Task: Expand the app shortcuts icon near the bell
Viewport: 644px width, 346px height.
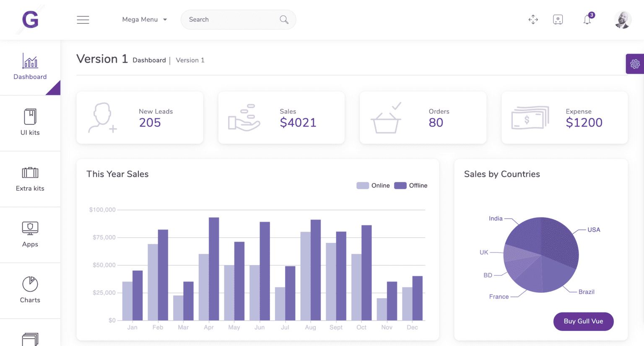Action: click(x=558, y=19)
